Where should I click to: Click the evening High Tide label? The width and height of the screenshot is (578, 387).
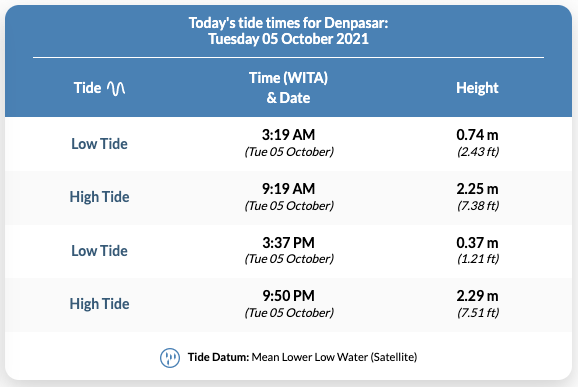click(100, 304)
